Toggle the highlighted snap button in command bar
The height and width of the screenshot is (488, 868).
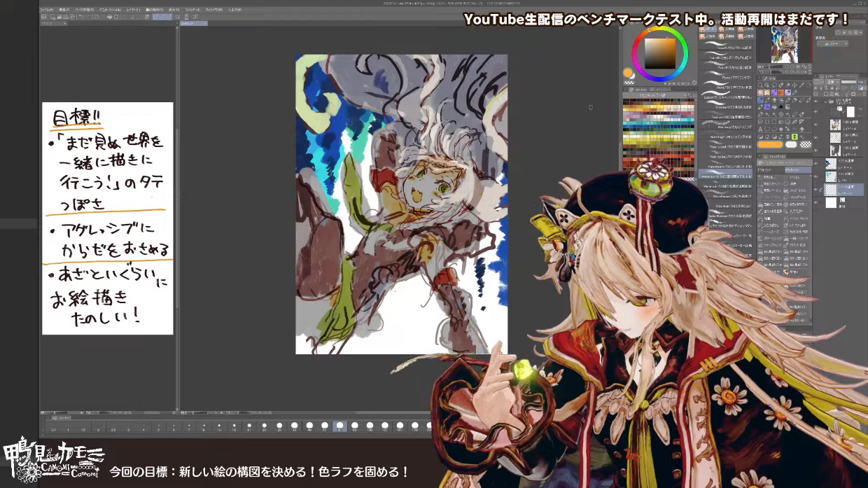pyautogui.click(x=162, y=17)
